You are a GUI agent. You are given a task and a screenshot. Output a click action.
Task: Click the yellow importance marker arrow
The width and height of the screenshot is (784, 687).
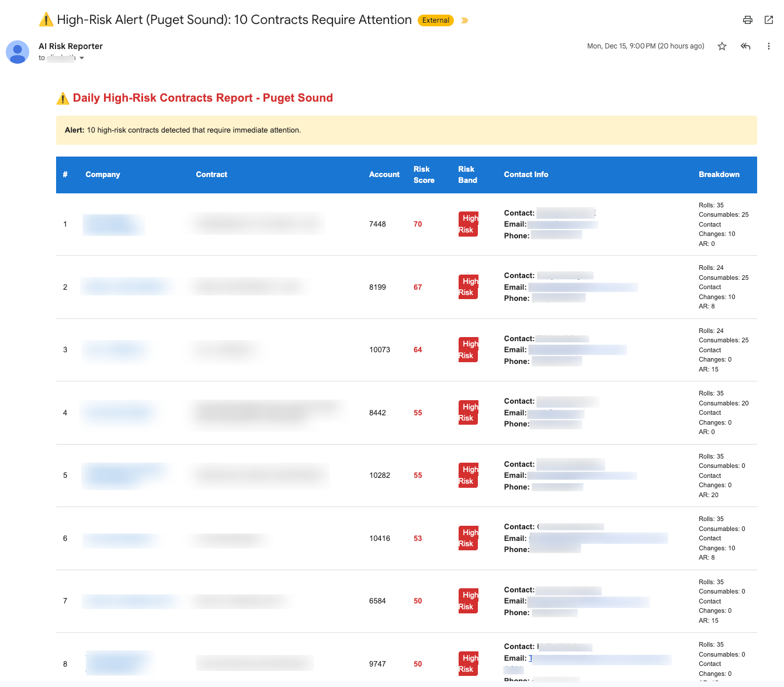464,20
